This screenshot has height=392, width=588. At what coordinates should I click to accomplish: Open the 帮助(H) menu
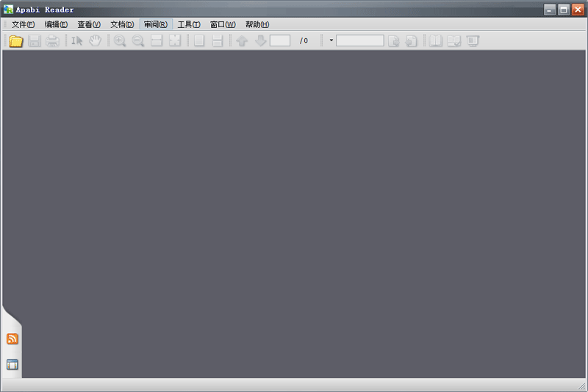(257, 24)
